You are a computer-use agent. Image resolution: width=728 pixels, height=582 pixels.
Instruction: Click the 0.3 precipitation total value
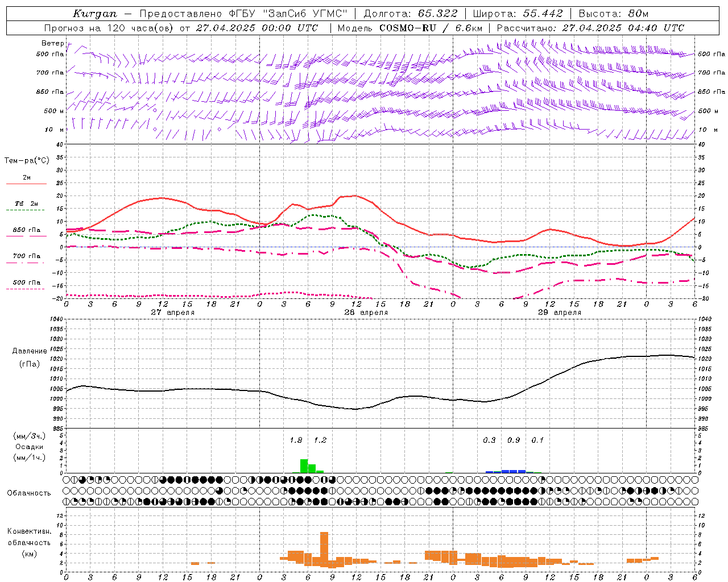489,440
